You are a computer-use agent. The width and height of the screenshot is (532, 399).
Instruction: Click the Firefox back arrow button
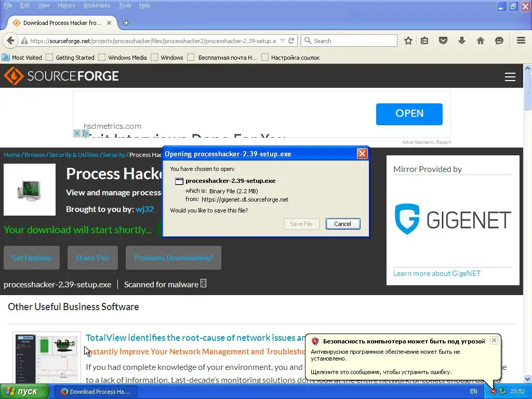[10, 41]
